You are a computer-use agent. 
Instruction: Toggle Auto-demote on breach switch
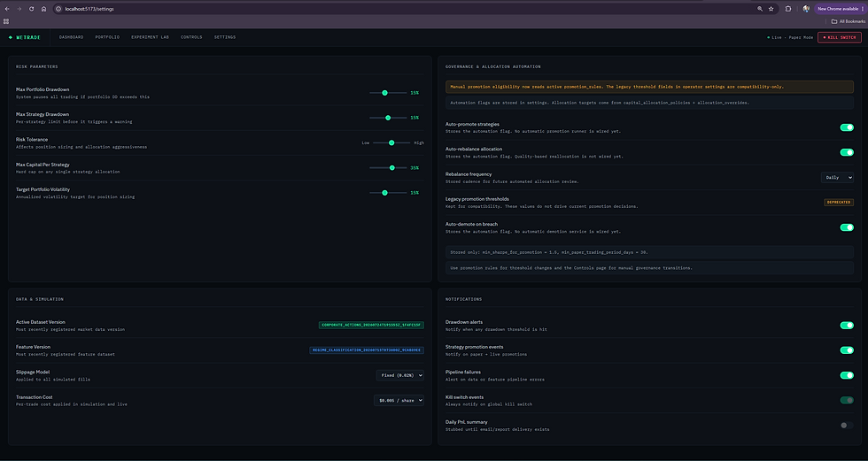click(x=847, y=227)
